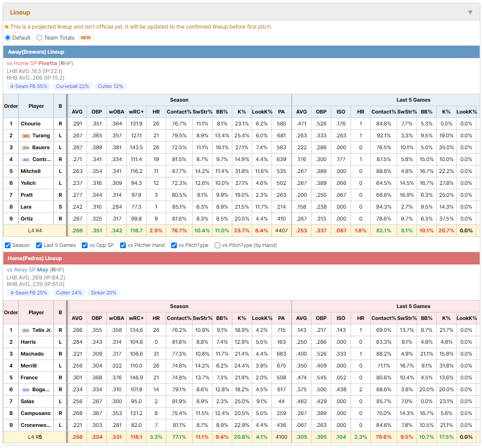The height and width of the screenshot is (448, 483).
Task: Disable the vs Opp SP checkbox
Action: coord(85,245)
